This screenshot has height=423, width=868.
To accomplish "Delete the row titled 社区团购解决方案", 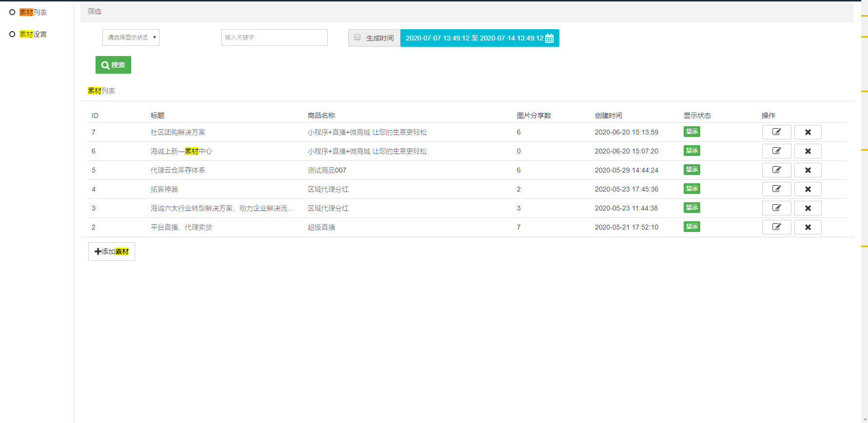I will pyautogui.click(x=808, y=132).
